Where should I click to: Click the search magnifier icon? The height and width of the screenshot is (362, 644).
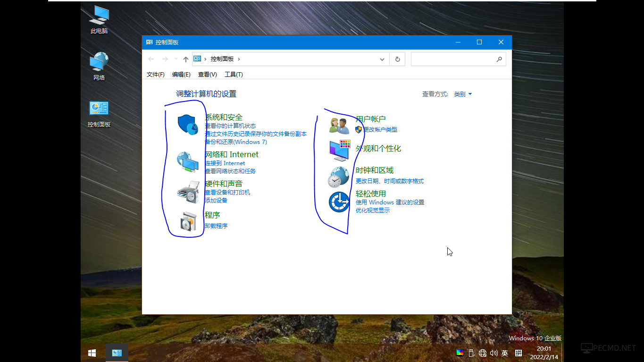499,59
